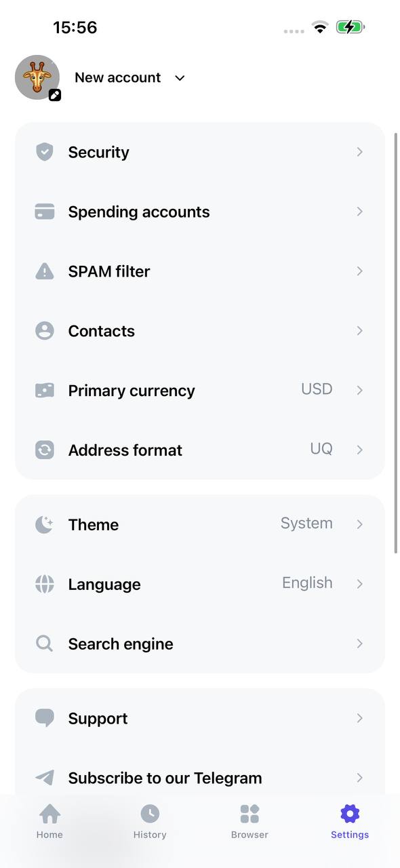Tap the Address format refresh icon
The height and width of the screenshot is (868, 400).
pyautogui.click(x=45, y=450)
